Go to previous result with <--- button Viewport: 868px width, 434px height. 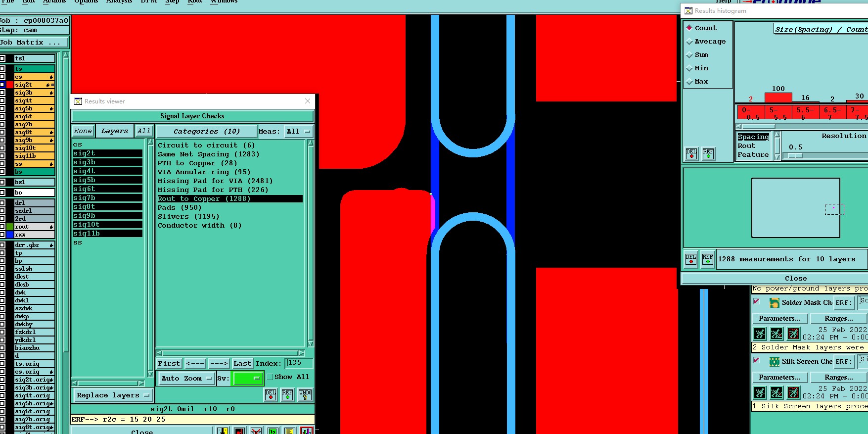[195, 363]
